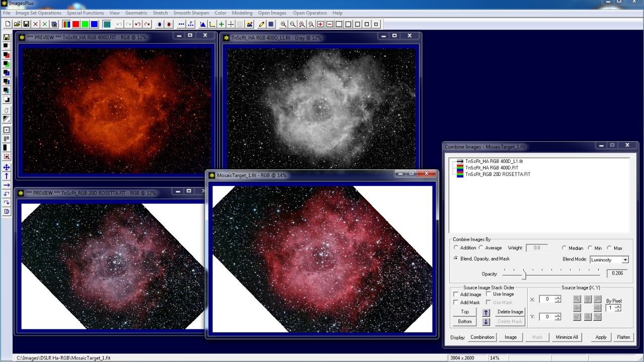Click the save icon atop the left toolbar
Screen dimensions: 644x362
pos(7,37)
